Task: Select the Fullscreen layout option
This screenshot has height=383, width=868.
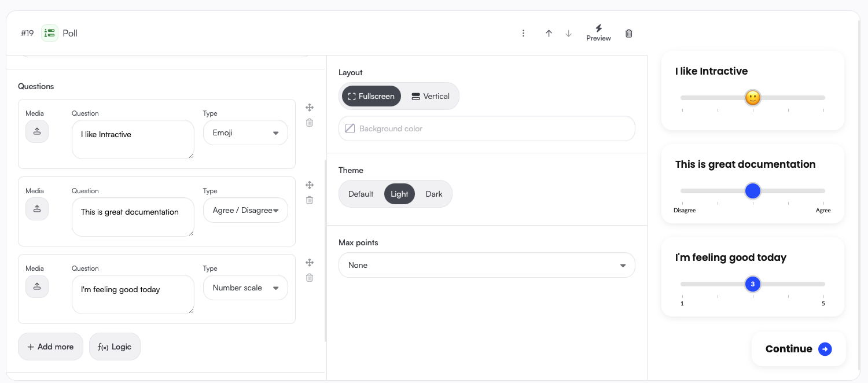Action: pos(371,96)
